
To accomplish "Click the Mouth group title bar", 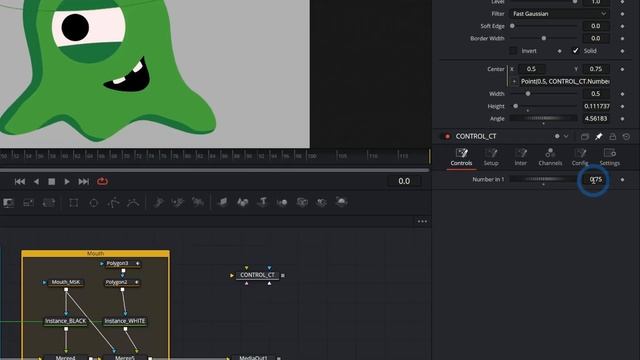I will (x=96, y=253).
